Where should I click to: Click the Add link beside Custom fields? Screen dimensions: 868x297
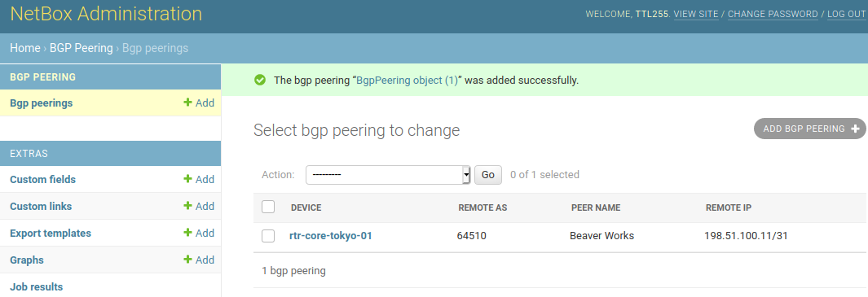point(199,179)
